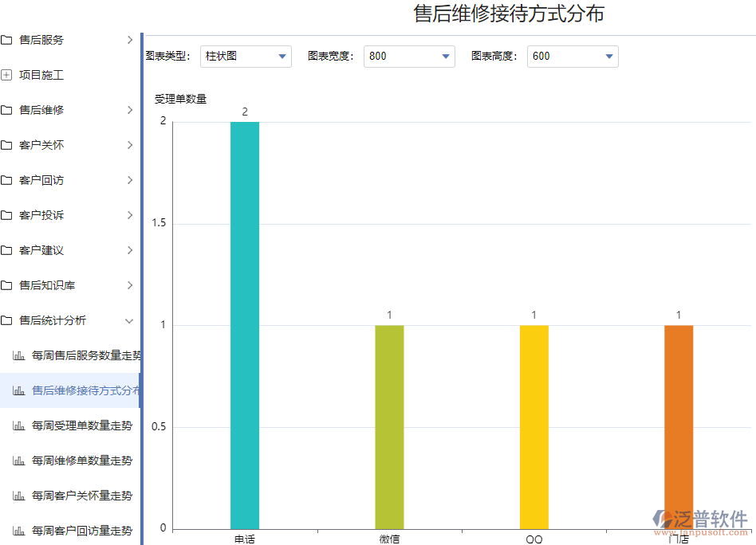Viewport: 756px width, 545px height.
Task: Click the chart icon beside 每周受理单数量走势
Action: coord(19,425)
